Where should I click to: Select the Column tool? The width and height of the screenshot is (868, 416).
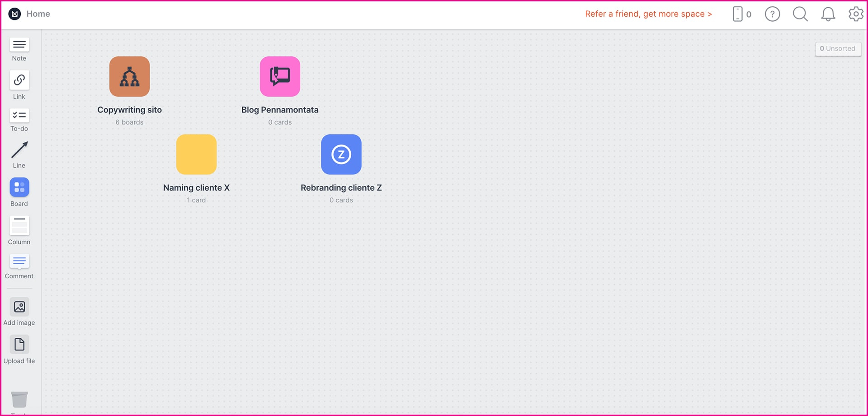pos(19,225)
